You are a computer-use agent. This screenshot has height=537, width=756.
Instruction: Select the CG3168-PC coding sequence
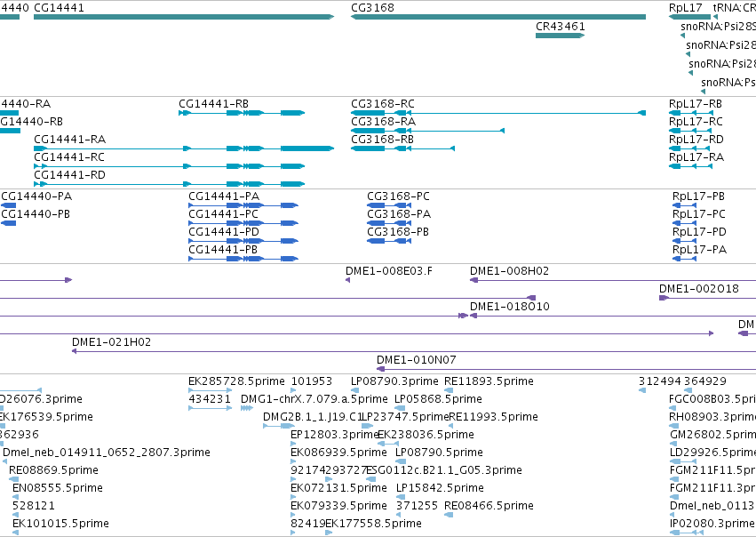click(389, 205)
